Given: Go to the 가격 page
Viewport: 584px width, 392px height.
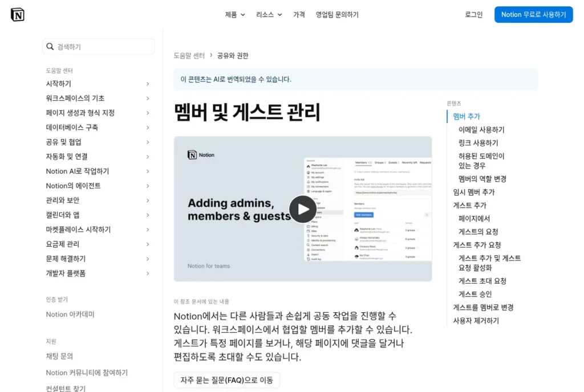Looking at the screenshot, I should pos(299,14).
